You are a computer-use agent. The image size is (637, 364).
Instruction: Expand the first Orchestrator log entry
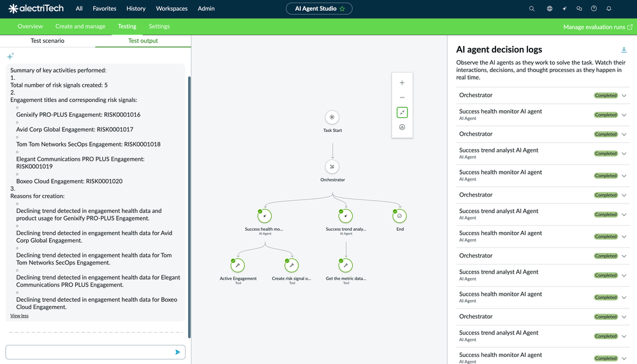pos(624,96)
